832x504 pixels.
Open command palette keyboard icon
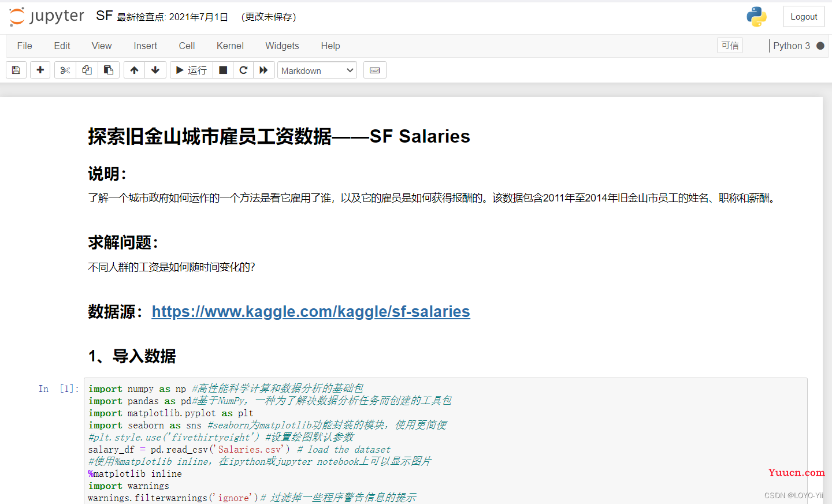[374, 70]
